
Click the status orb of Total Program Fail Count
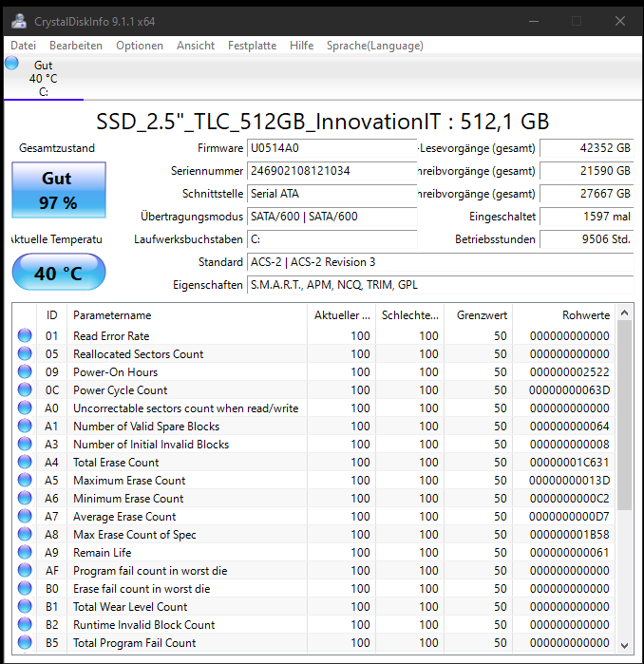pyautogui.click(x=25, y=642)
